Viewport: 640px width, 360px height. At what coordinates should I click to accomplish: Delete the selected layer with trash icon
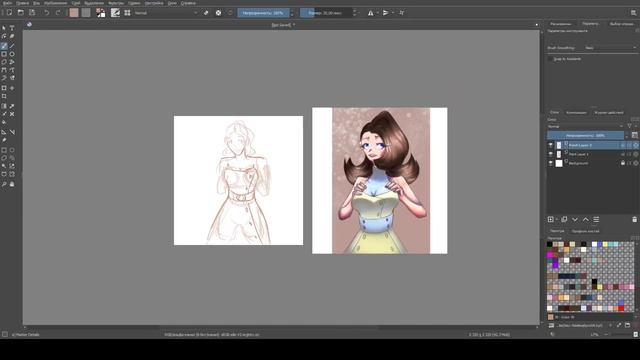tap(634, 220)
